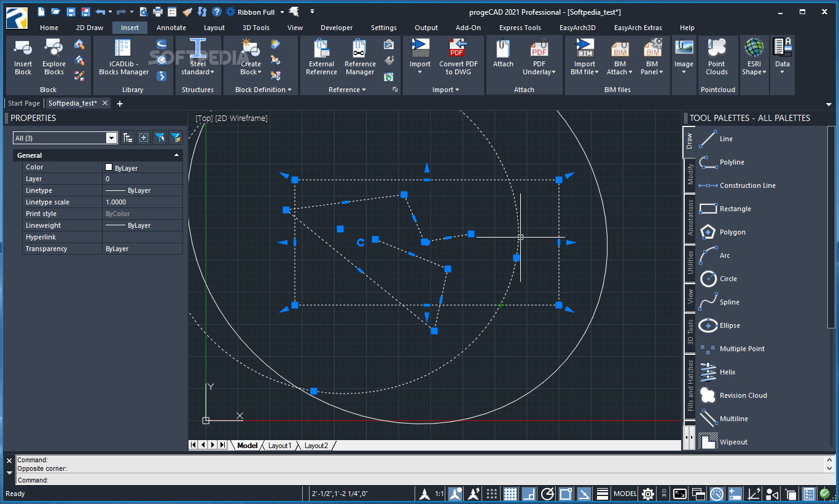
Task: Click the Import BIM file icon
Action: point(583,56)
